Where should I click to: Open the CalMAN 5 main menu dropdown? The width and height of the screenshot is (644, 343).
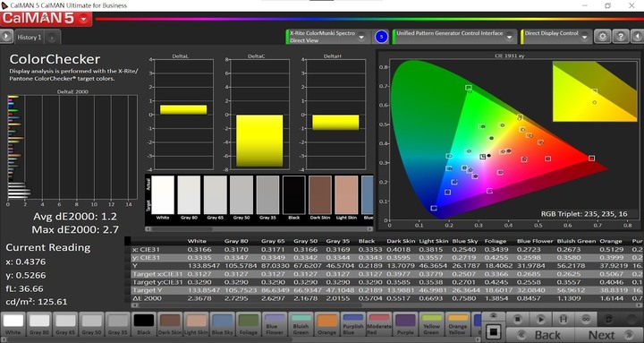pos(84,19)
